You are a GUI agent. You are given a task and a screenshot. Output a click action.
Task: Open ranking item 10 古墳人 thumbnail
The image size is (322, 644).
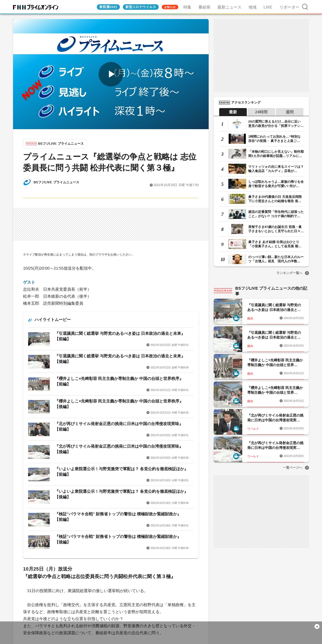click(237, 259)
